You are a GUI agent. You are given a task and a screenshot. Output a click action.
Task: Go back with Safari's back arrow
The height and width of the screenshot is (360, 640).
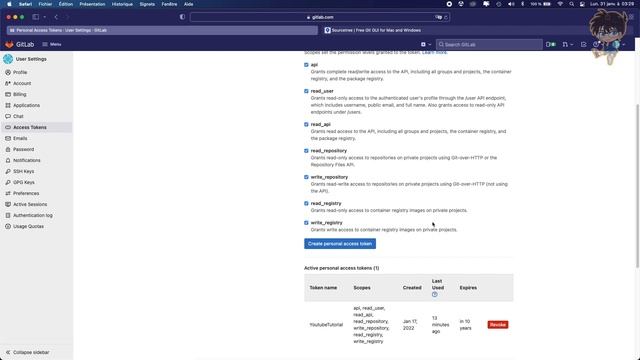[x=56, y=17]
